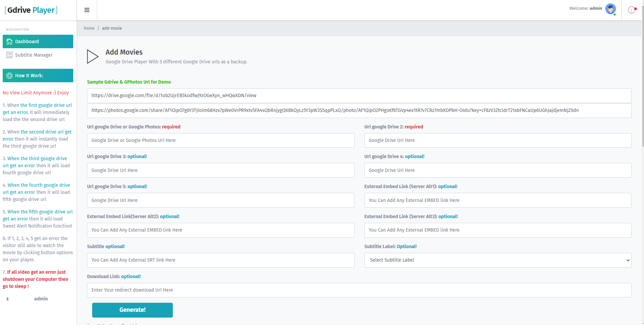
Task: Select Dashboard in the navigation
Action: [x=27, y=41]
